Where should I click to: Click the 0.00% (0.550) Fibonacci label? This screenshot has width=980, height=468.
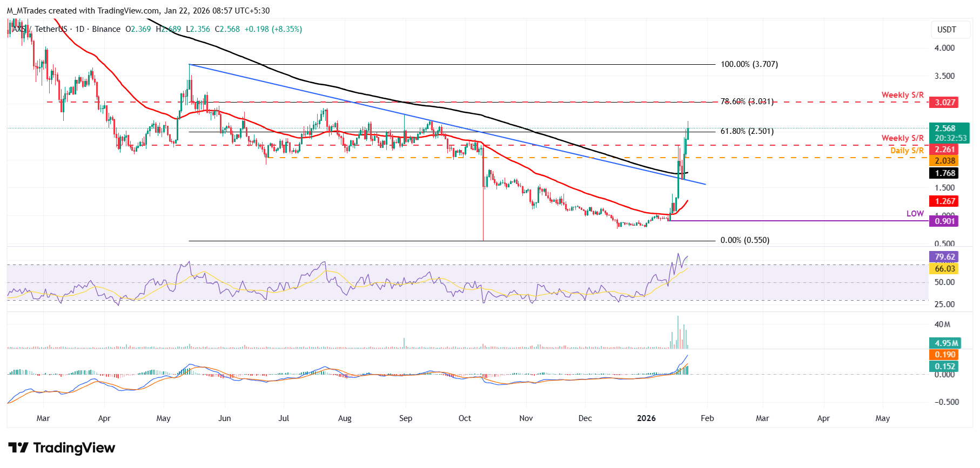pos(744,240)
